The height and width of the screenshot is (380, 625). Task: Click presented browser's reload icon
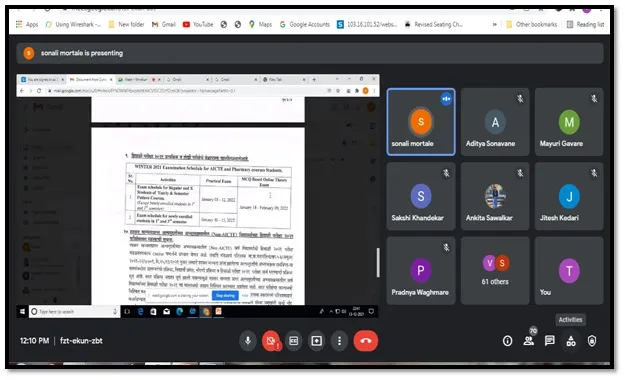click(39, 91)
